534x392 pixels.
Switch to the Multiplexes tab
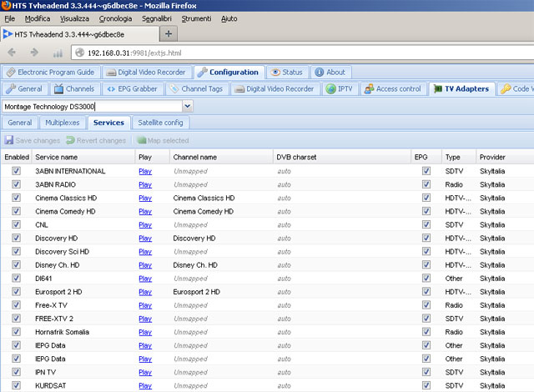coord(63,123)
